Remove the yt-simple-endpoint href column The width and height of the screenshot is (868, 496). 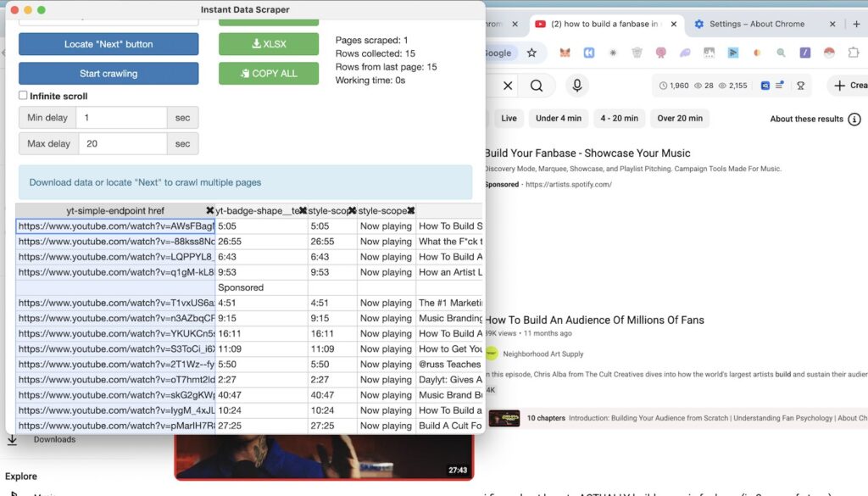[209, 210]
